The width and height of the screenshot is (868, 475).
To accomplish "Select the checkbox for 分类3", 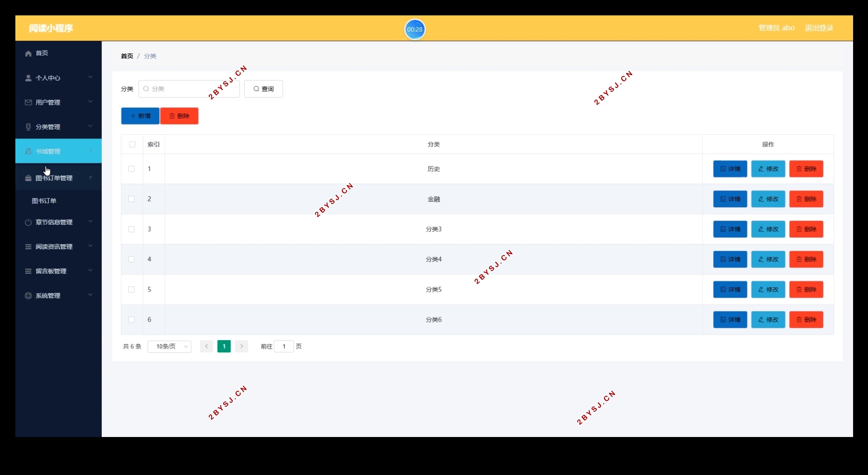I will [132, 229].
